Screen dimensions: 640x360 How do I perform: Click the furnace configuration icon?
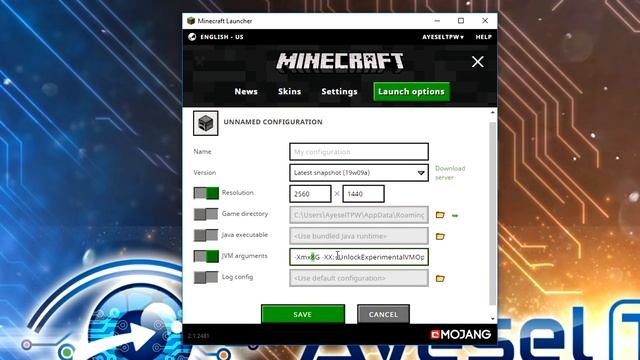[206, 123]
